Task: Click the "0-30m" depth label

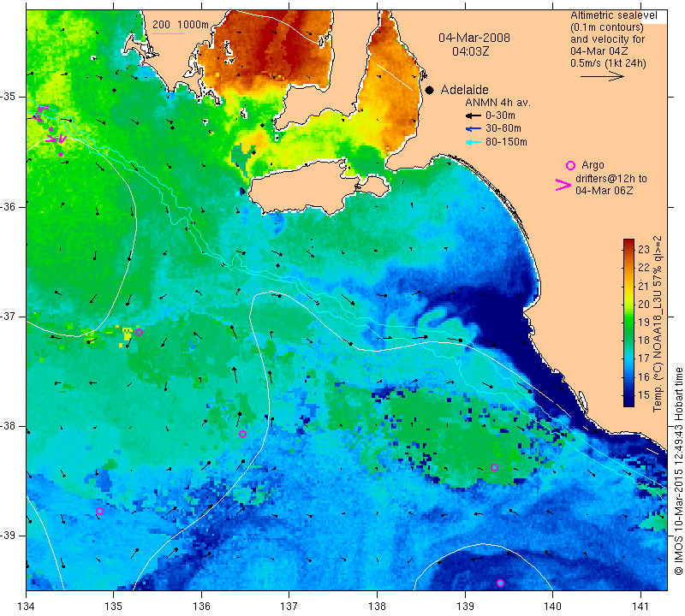Action: [x=500, y=115]
